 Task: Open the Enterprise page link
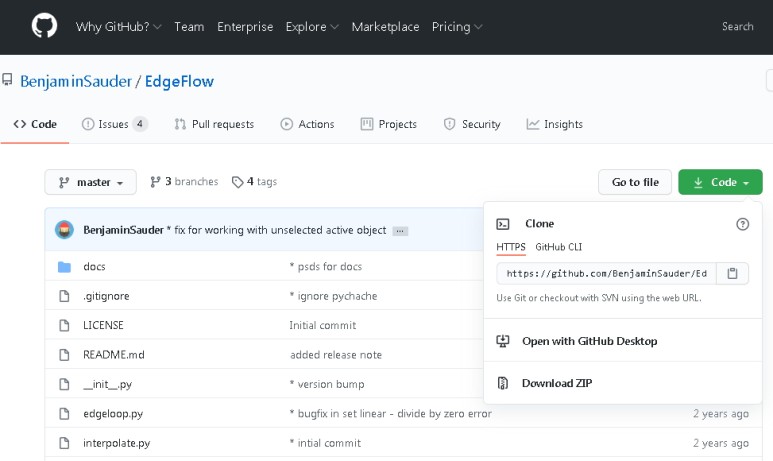click(245, 27)
